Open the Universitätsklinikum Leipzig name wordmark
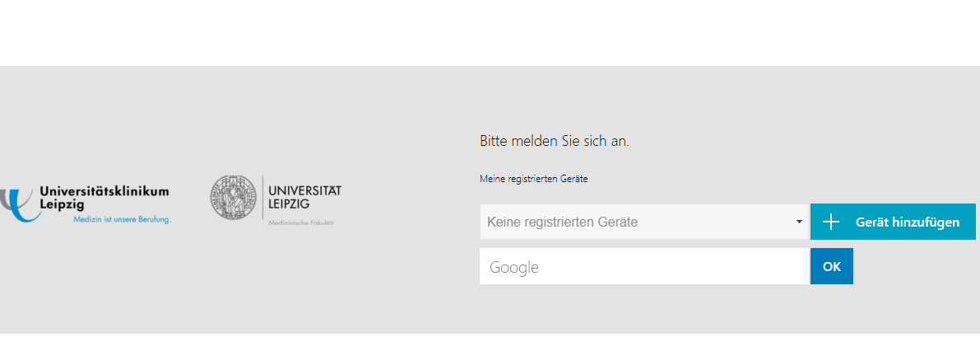 104,197
